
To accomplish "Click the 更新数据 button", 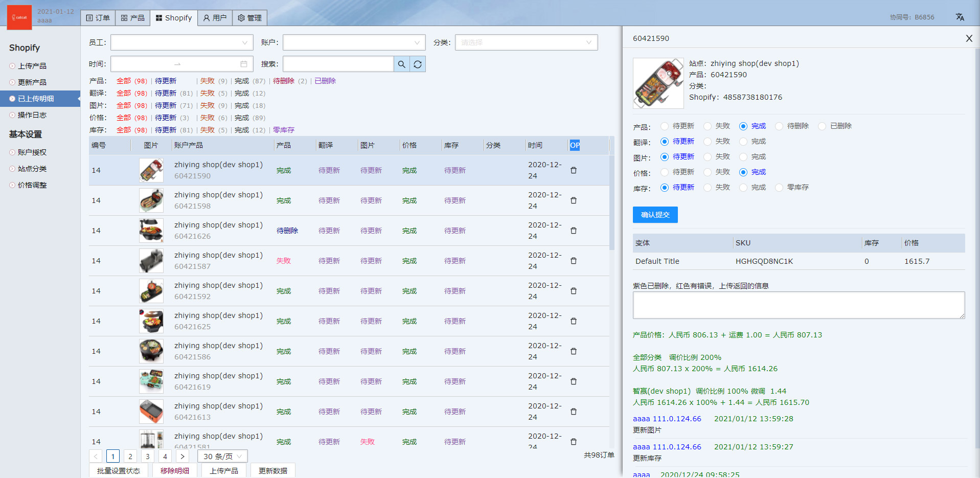I will coord(273,471).
